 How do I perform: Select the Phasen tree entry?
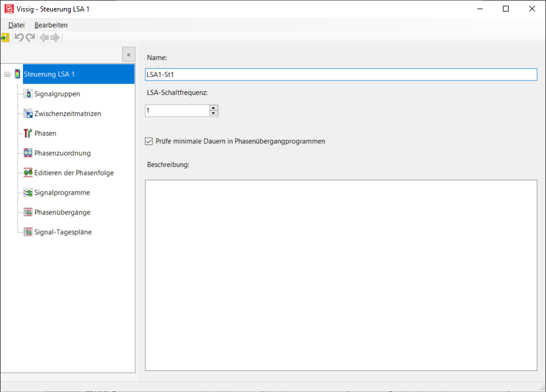[x=45, y=133]
